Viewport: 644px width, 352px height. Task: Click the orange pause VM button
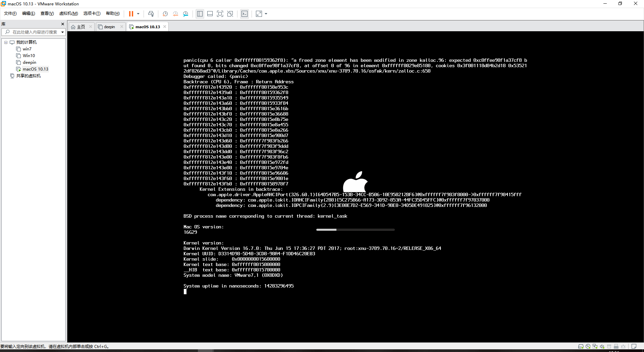(131, 14)
